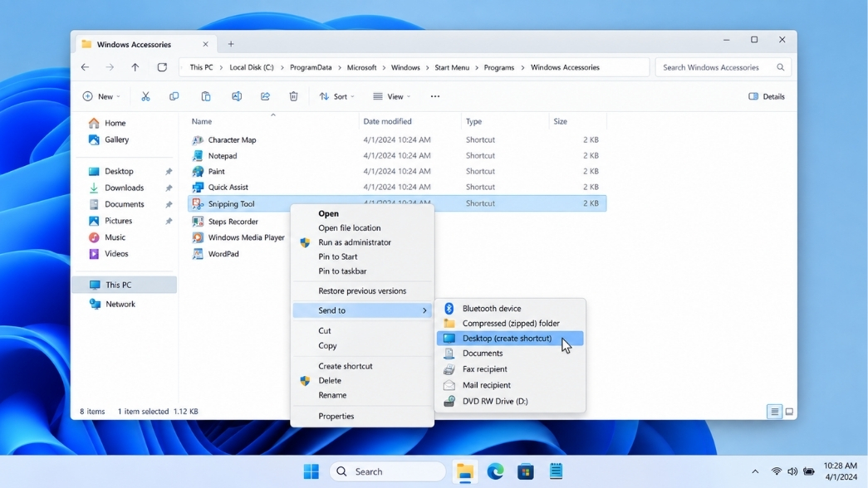This screenshot has width=868, height=488.
Task: Select Network in navigation pane
Action: 120,304
